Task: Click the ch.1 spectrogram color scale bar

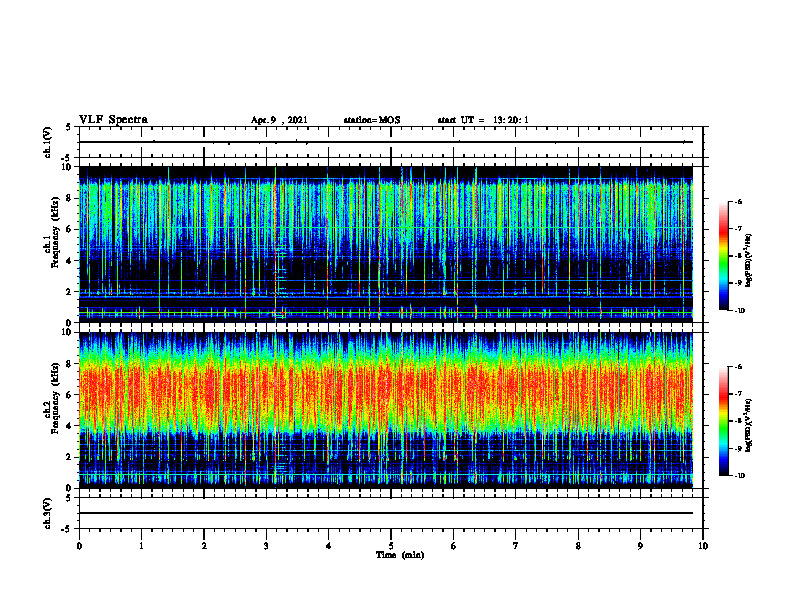Action: pos(723,256)
